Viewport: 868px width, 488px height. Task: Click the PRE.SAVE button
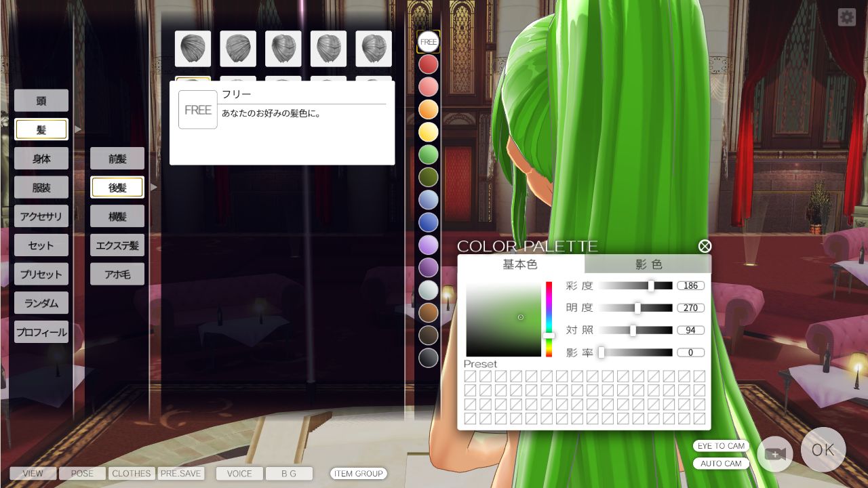(181, 474)
